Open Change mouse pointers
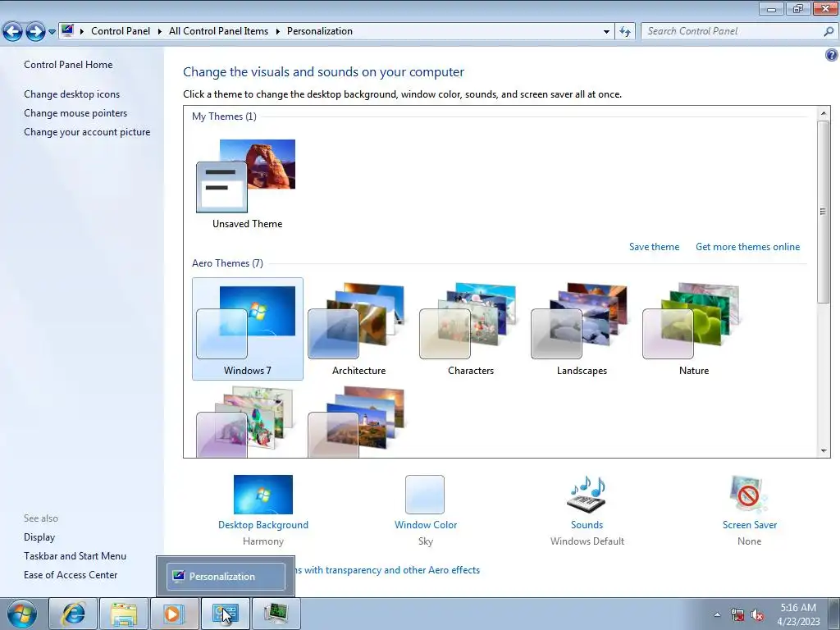Image resolution: width=840 pixels, height=630 pixels. (x=75, y=113)
